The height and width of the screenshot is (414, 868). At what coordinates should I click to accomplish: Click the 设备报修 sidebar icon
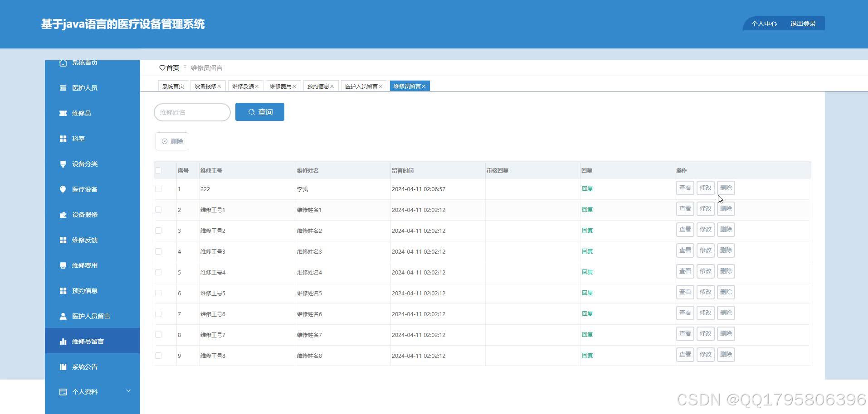tap(63, 215)
